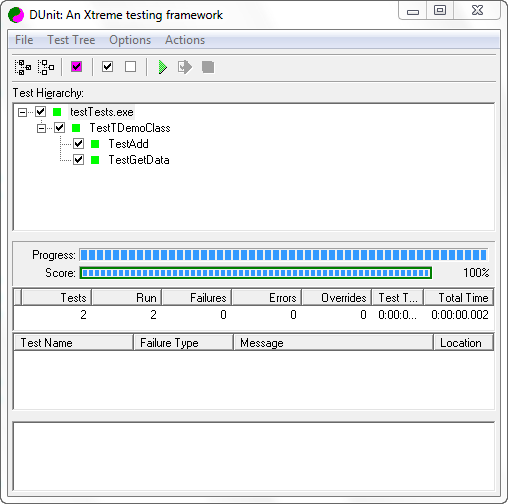Uncheck the TestGetData checkbox
Viewport: 508px width, 504px height.
click(79, 160)
